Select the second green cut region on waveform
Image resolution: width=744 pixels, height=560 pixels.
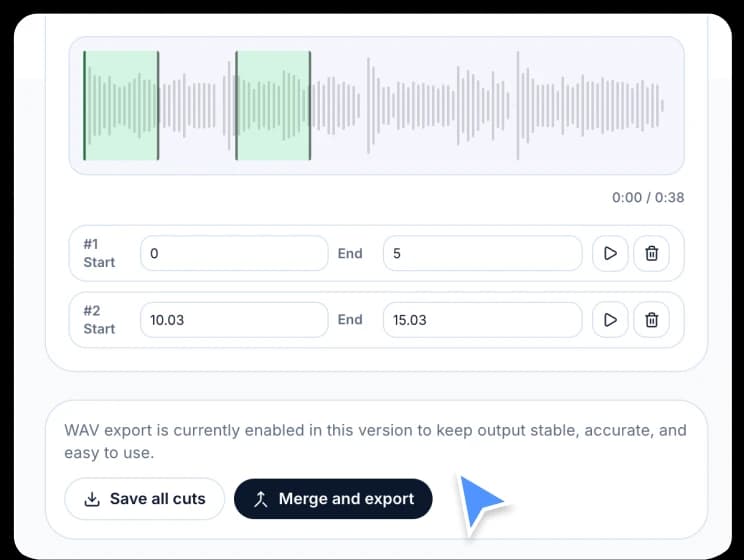pos(273,105)
